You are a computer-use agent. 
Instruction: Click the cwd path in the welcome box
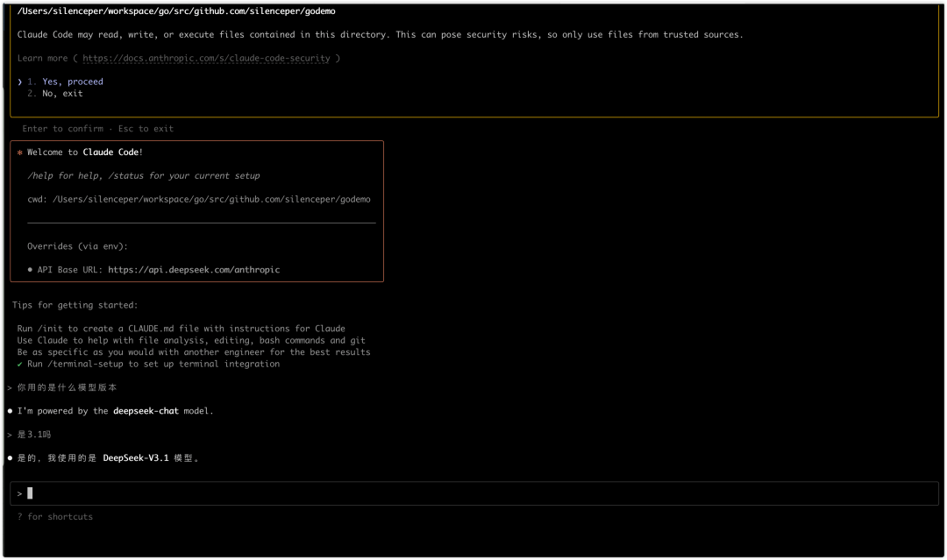click(x=211, y=199)
